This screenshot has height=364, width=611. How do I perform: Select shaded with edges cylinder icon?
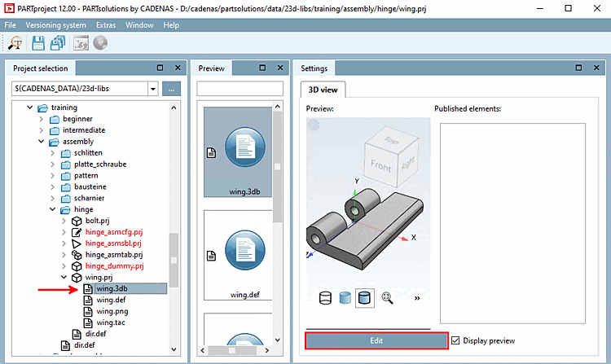(x=365, y=298)
